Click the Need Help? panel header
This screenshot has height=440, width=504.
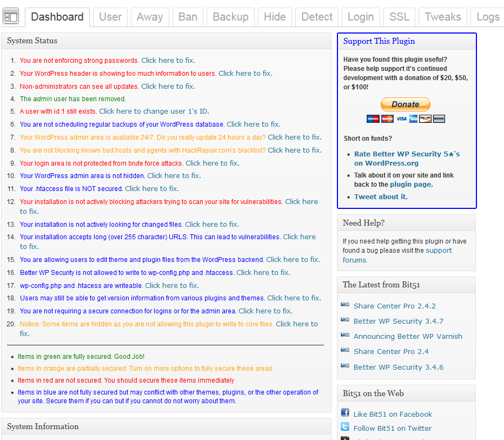406,223
